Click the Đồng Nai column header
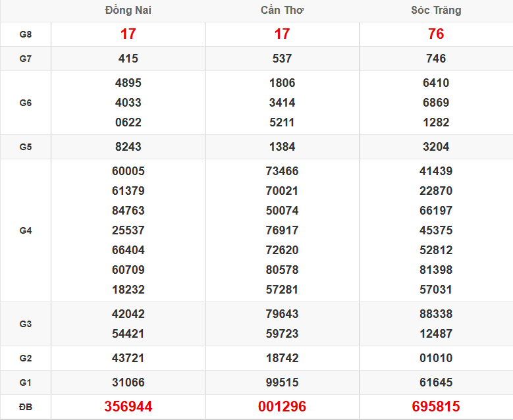The height and width of the screenshot is (420, 513). tap(128, 11)
